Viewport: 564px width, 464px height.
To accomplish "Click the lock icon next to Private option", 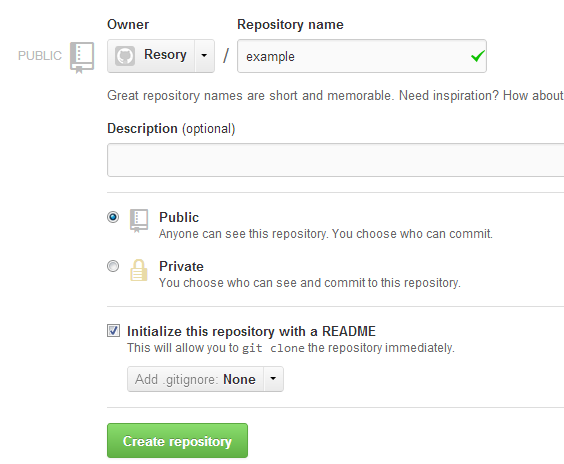I will [x=139, y=270].
